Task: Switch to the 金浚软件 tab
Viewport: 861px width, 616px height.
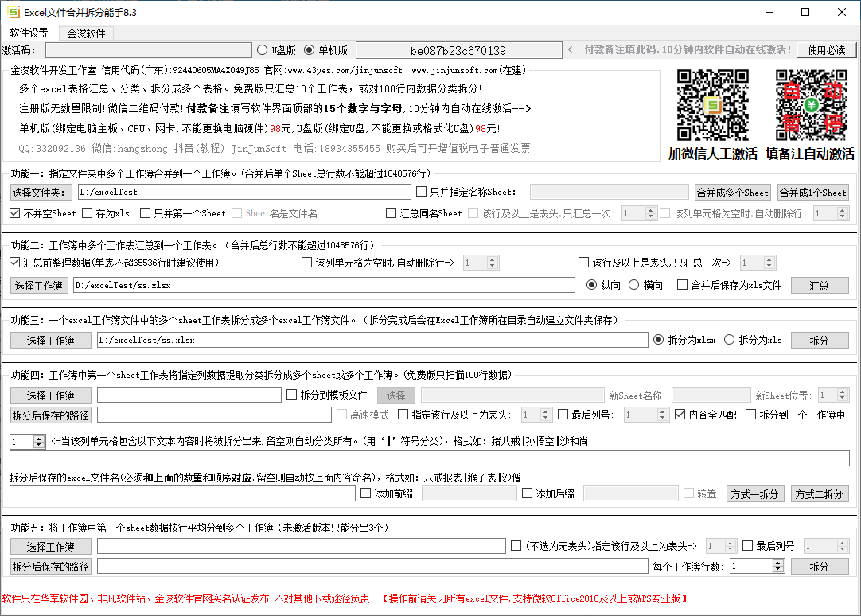Action: [x=86, y=33]
